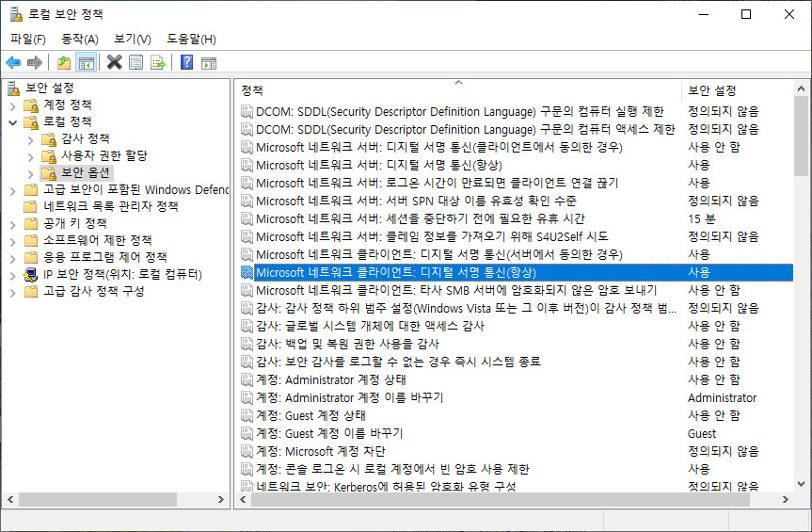Select Microsoft 네트워크 서버: 디지털 서명 통신(항상) policy

378,165
